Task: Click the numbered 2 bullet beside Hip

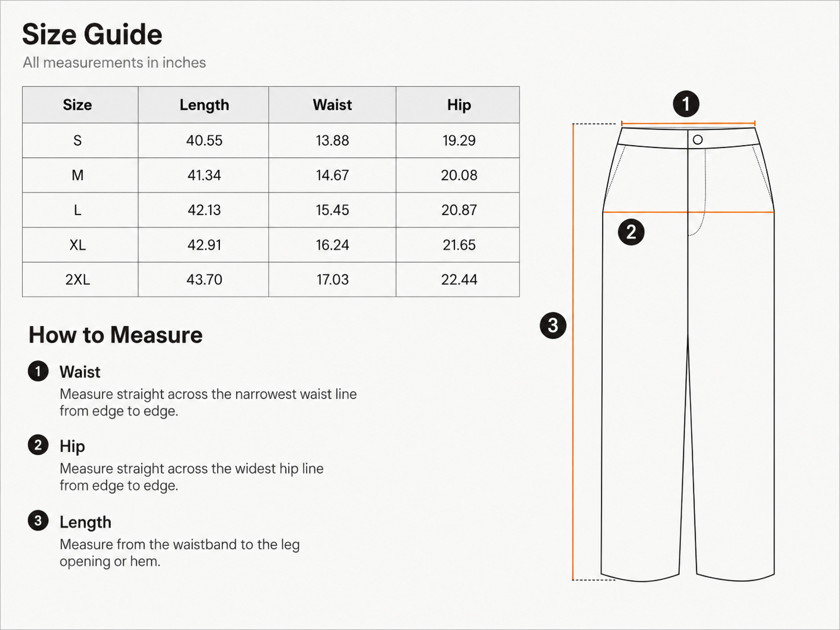Action: (x=38, y=446)
